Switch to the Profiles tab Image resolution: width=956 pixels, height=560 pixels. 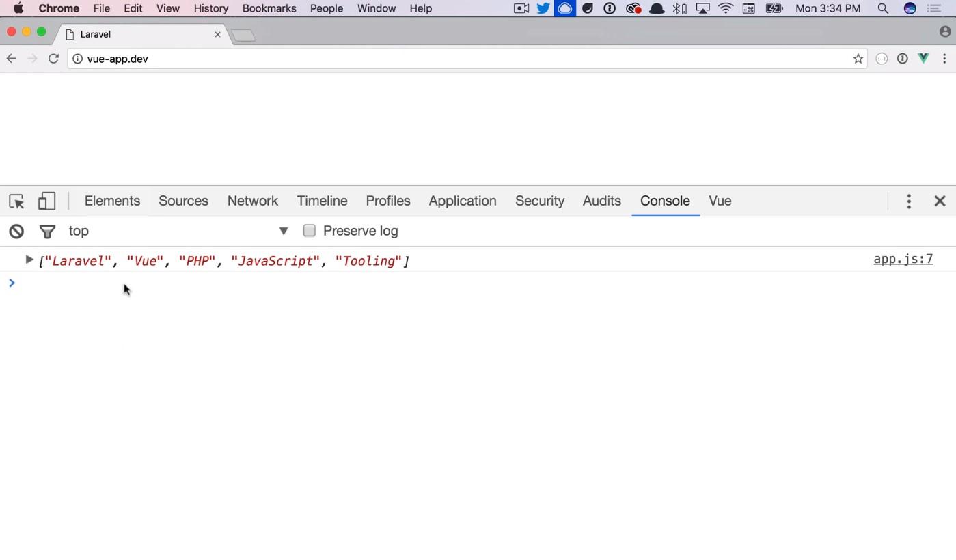(388, 201)
